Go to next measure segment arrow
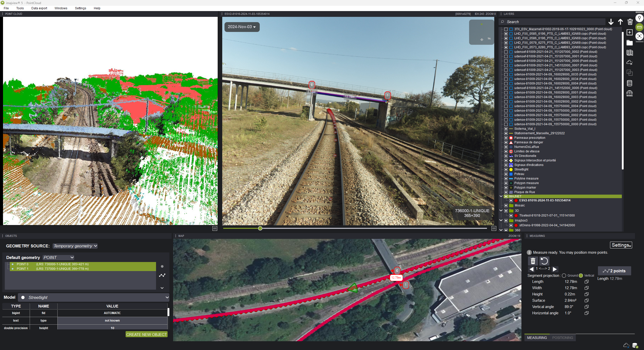The width and height of the screenshot is (644, 350). pyautogui.click(x=555, y=269)
